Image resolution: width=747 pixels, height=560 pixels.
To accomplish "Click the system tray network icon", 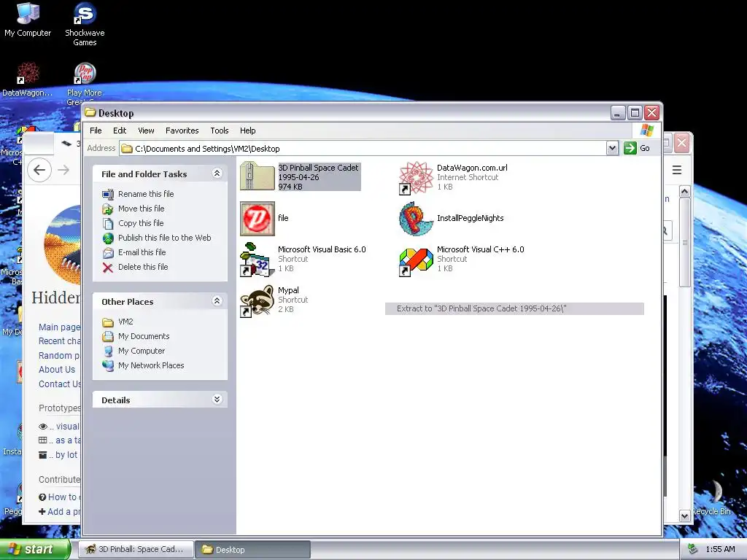I will 692,549.
